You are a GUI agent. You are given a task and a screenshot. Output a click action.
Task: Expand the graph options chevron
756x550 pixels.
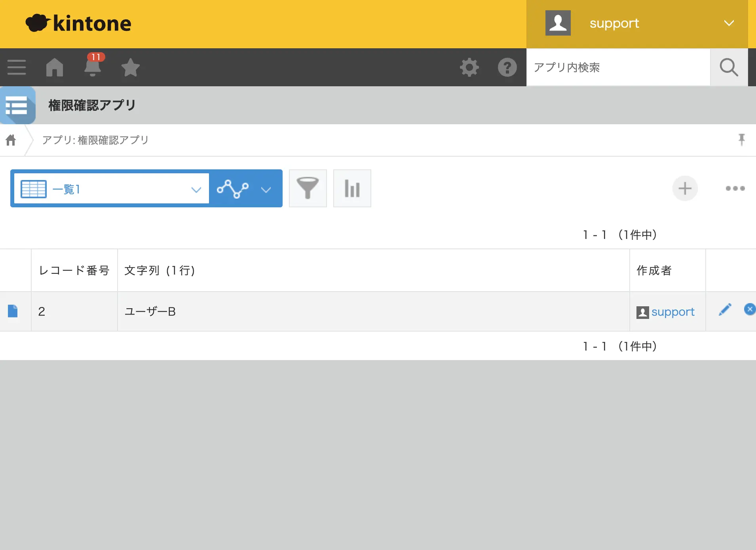266,190
